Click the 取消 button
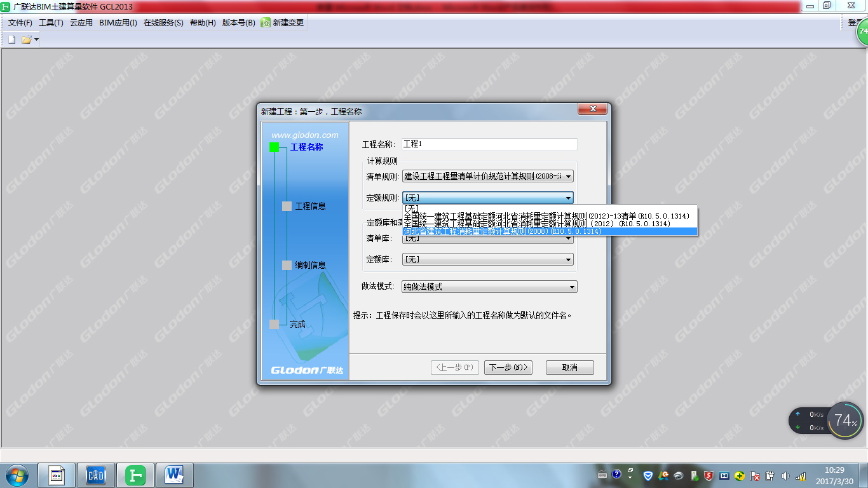 point(569,367)
